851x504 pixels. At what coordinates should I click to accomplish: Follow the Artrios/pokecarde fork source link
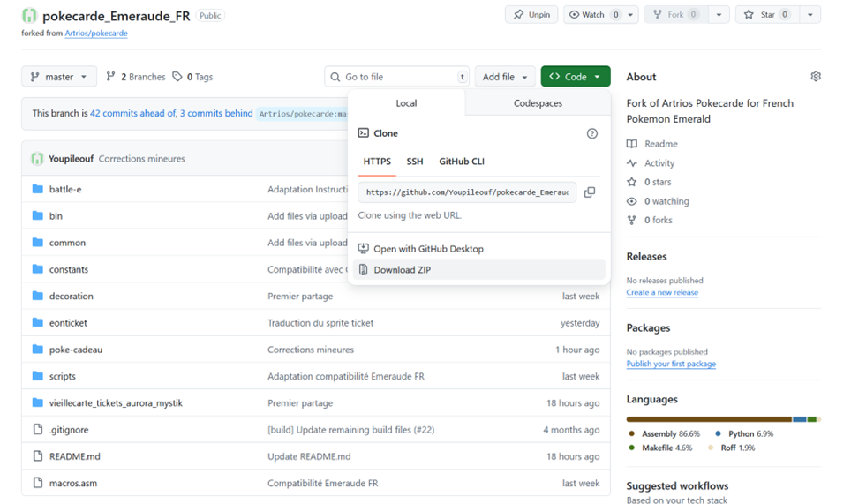click(96, 34)
